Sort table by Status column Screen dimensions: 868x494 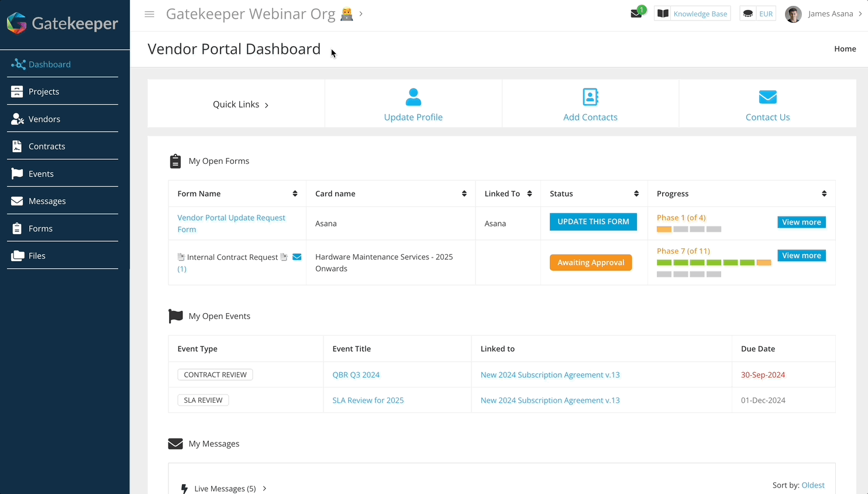point(636,194)
